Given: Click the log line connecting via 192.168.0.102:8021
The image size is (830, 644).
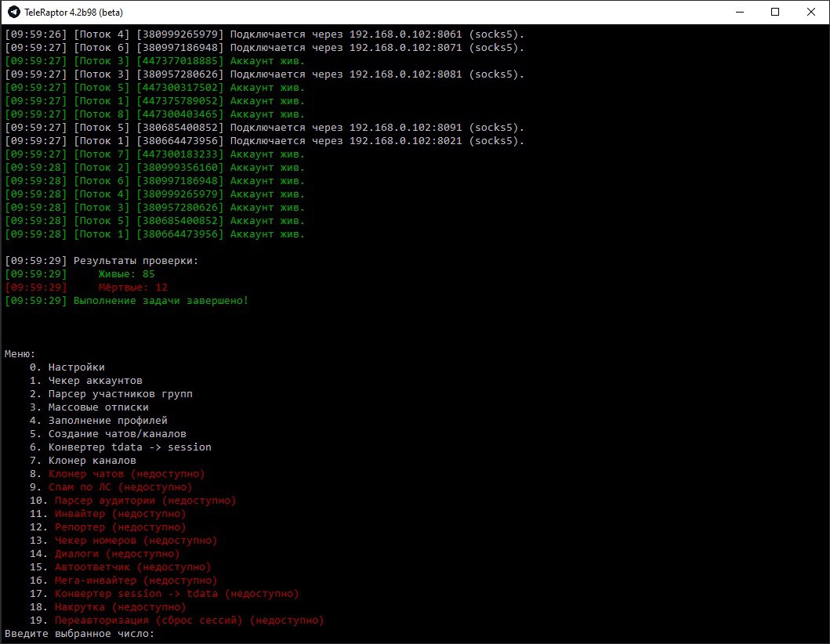Looking at the screenshot, I should pos(265,141).
